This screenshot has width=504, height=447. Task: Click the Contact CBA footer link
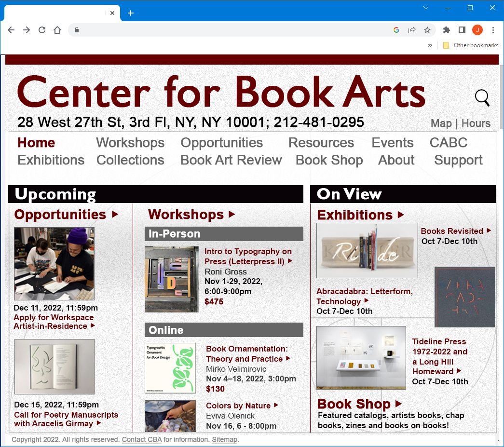pyautogui.click(x=142, y=439)
